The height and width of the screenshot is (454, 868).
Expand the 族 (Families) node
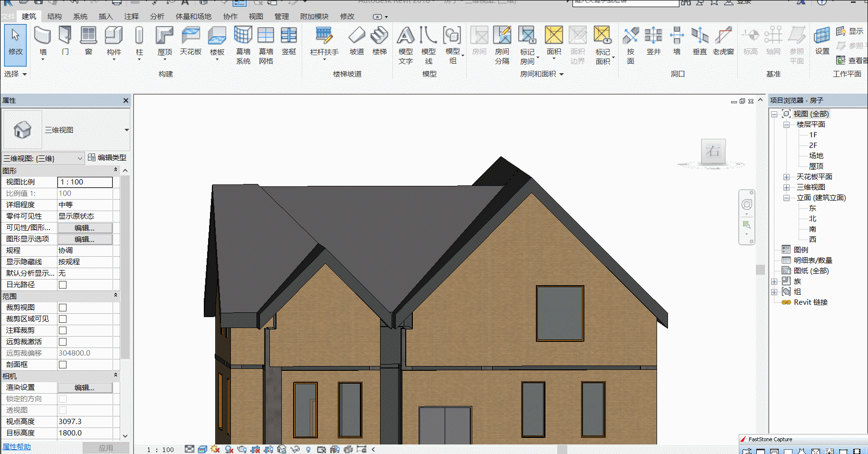774,281
